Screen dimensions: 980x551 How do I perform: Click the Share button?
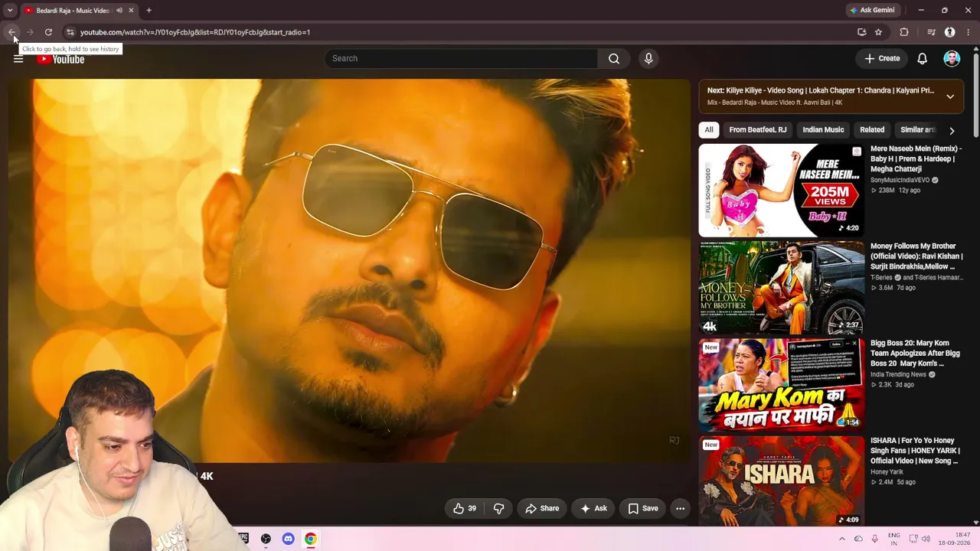click(542, 508)
